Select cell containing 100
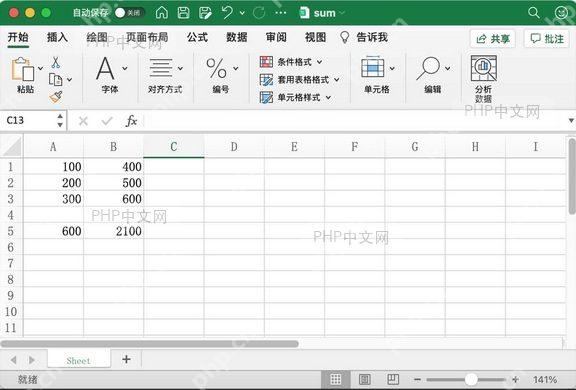 click(x=53, y=166)
